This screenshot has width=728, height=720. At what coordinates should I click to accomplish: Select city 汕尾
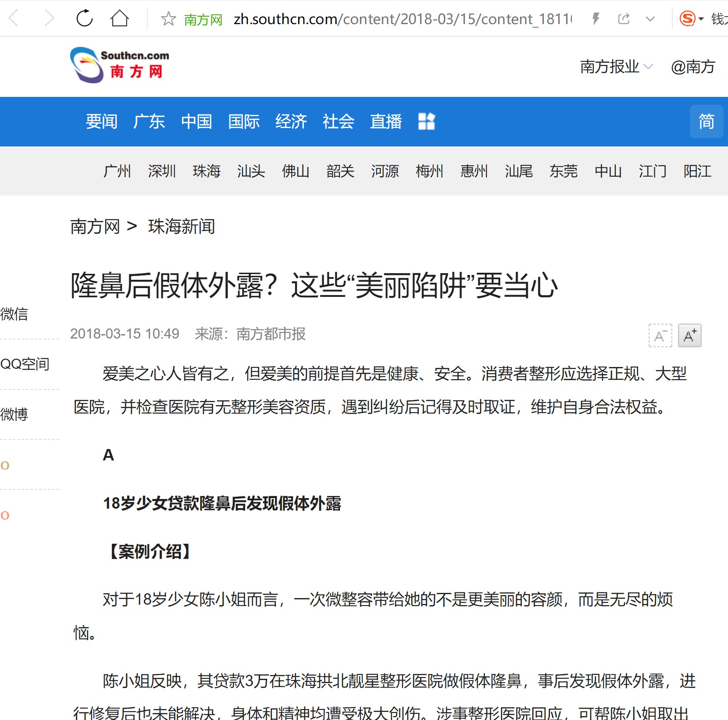click(x=519, y=171)
